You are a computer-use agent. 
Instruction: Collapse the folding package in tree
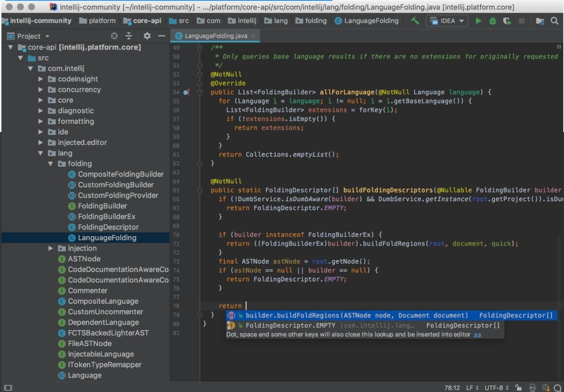click(51, 164)
